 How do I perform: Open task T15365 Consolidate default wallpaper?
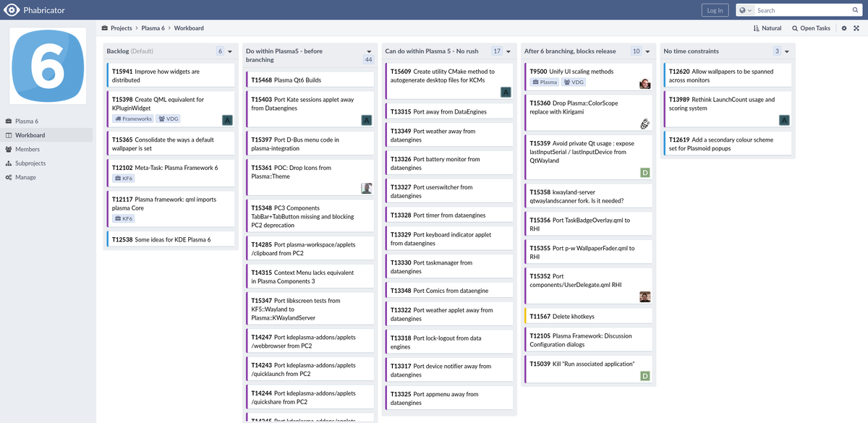(x=171, y=144)
